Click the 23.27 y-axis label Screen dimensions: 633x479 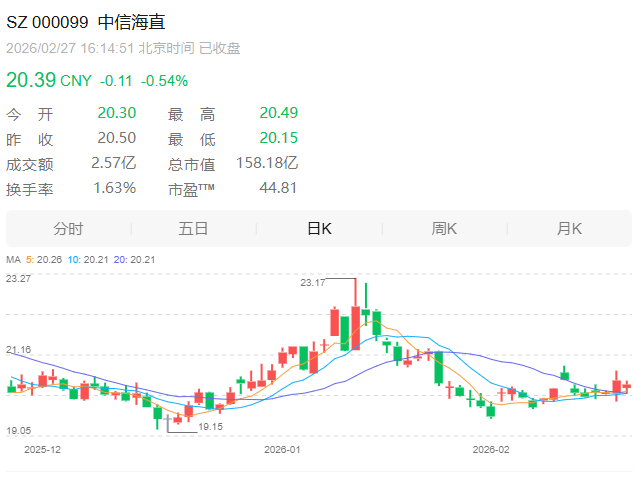tap(19, 279)
